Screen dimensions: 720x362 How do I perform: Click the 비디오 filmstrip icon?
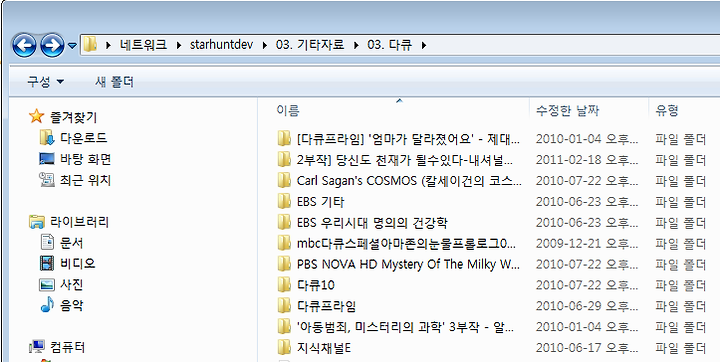tap(47, 263)
